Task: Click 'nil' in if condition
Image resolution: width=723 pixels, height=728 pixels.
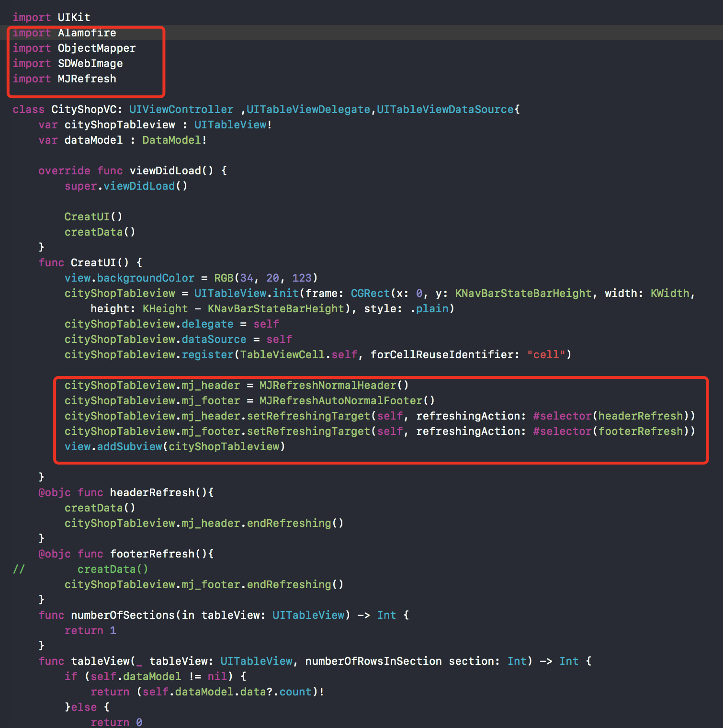Action: 217,677
